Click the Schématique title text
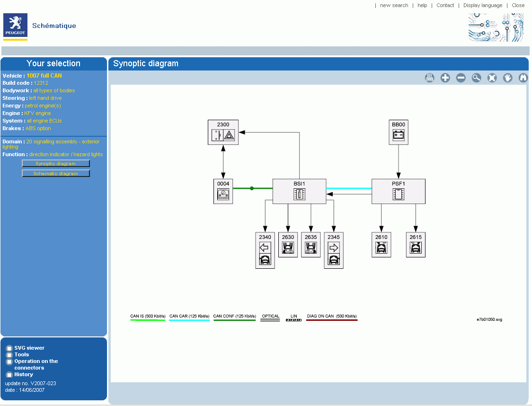The image size is (532, 406). [54, 26]
